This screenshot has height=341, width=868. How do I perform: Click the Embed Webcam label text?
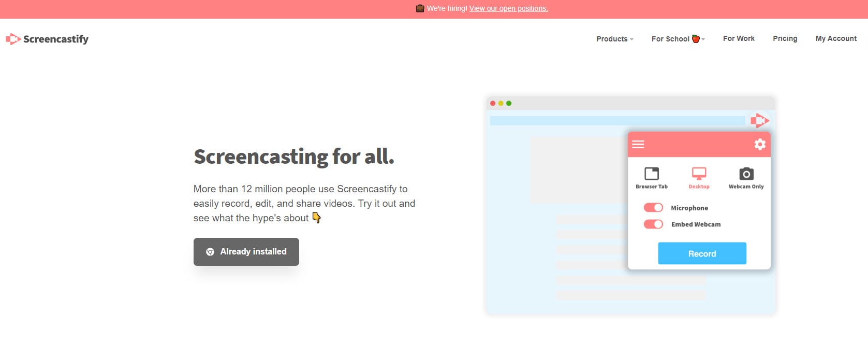pos(696,224)
